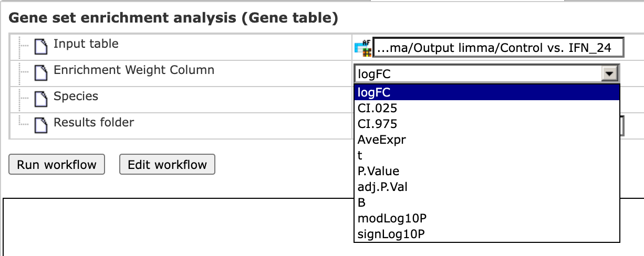Click the Enrichment Weight Column combo box
Image resolution: width=644 pixels, height=256 pixels.
[x=487, y=74]
